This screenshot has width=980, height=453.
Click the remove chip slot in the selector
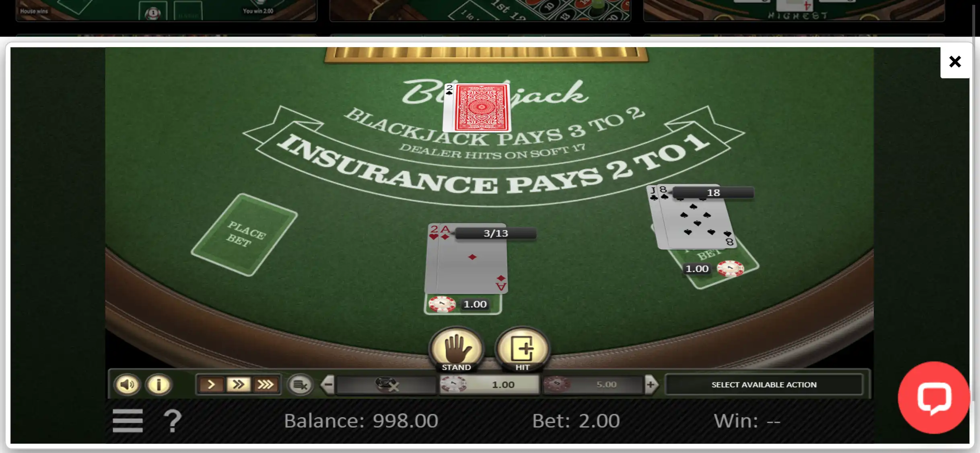386,385
